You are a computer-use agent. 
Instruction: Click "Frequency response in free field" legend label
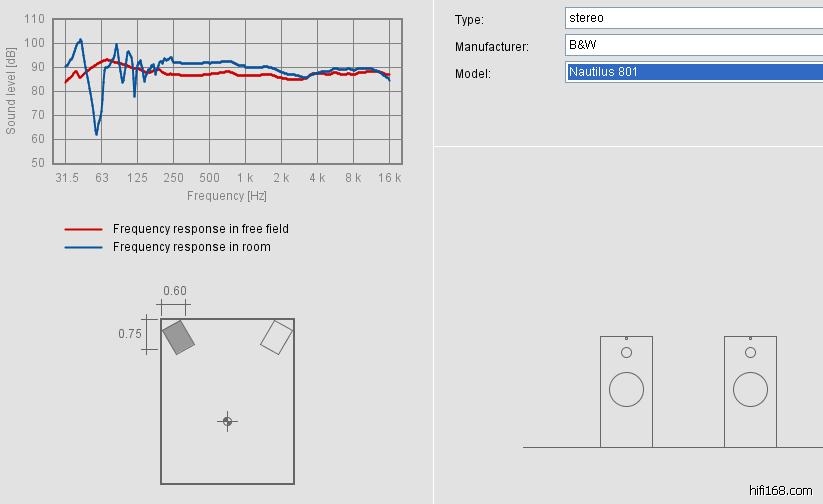click(x=200, y=229)
